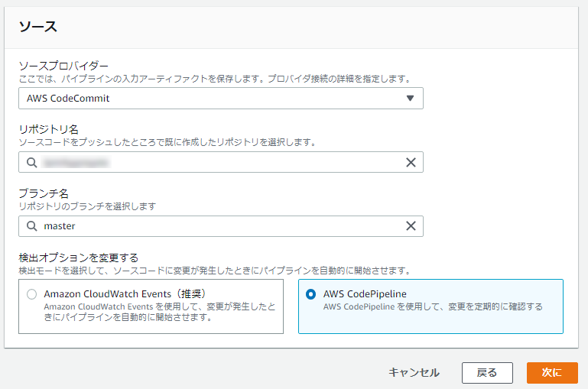588x389 pixels.
Task: Clear the master branch with its X icon
Action: (x=411, y=226)
